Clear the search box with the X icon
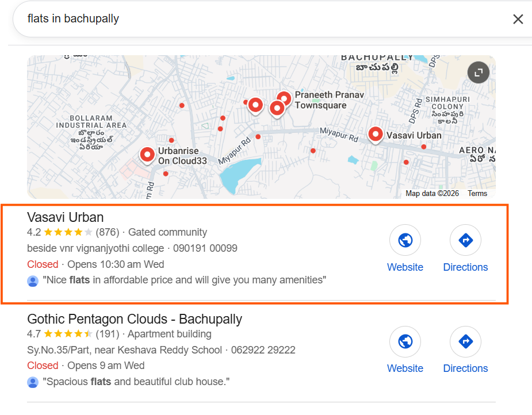The width and height of the screenshot is (532, 415). click(518, 19)
